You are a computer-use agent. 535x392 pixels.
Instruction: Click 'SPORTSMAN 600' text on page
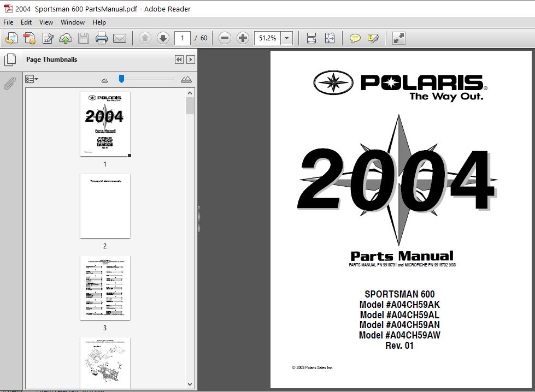point(399,294)
